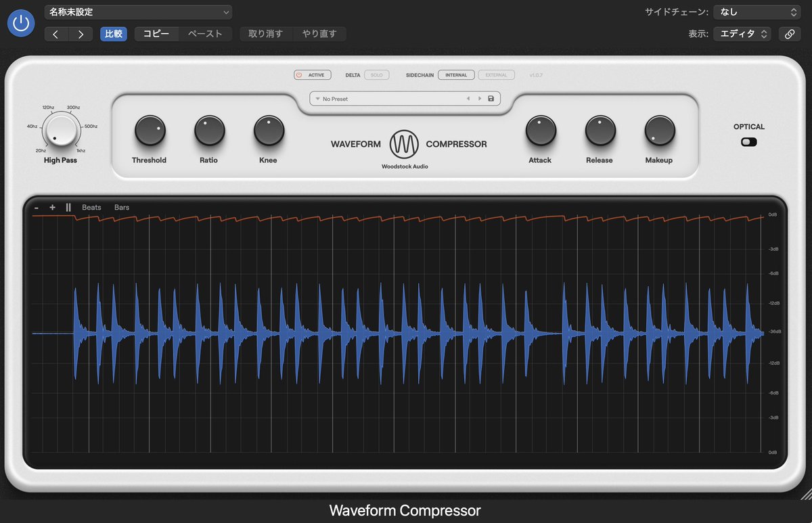The height and width of the screenshot is (523, 812).
Task: Click the 比較 compare button
Action: click(x=114, y=34)
